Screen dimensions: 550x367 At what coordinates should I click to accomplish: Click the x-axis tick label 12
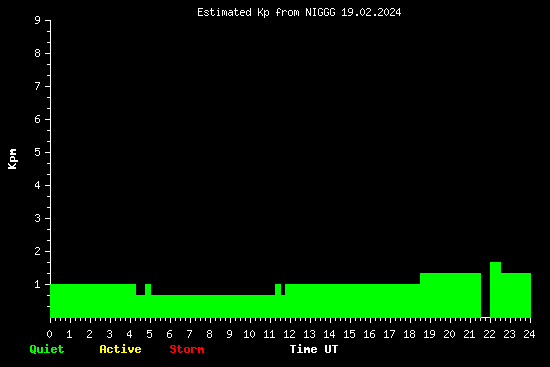[289, 334]
